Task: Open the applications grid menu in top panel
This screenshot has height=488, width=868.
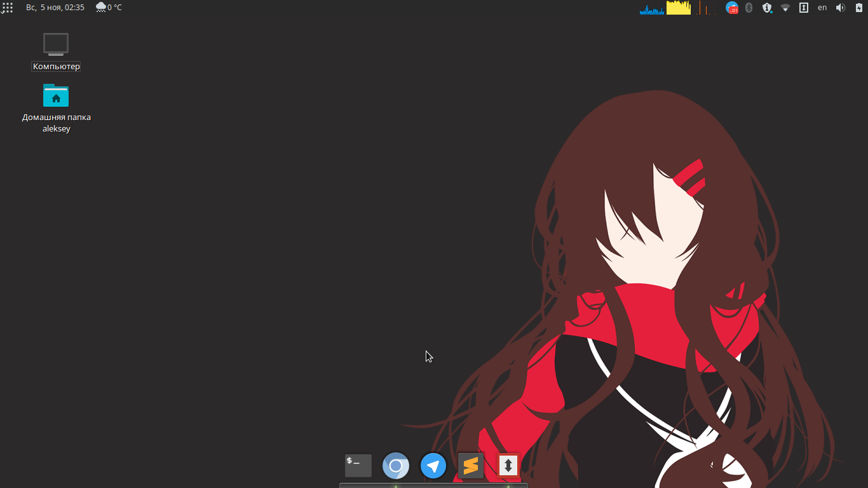Action: tap(7, 8)
